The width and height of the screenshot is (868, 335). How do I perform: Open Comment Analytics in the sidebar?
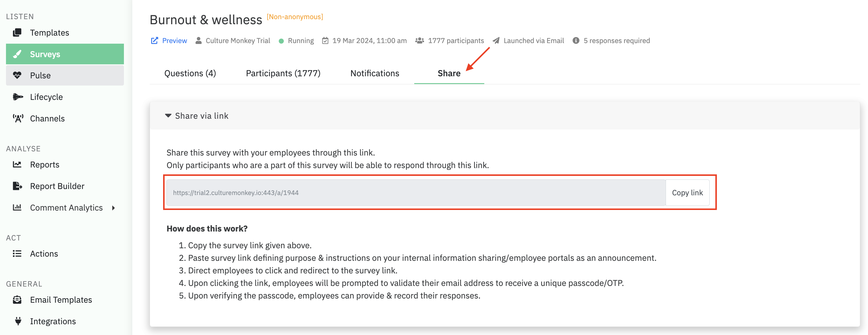point(65,207)
